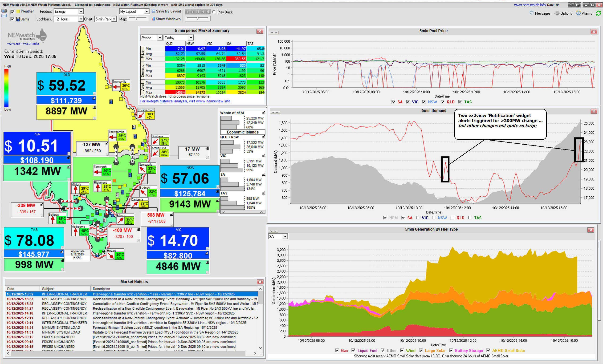Screen dimensions: 603x364
Task: Expand the Product Energy dropdown
Action: click(81, 12)
